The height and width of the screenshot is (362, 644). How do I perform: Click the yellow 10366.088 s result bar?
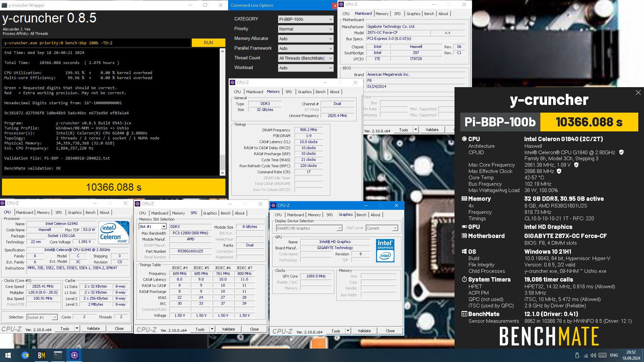[114, 187]
